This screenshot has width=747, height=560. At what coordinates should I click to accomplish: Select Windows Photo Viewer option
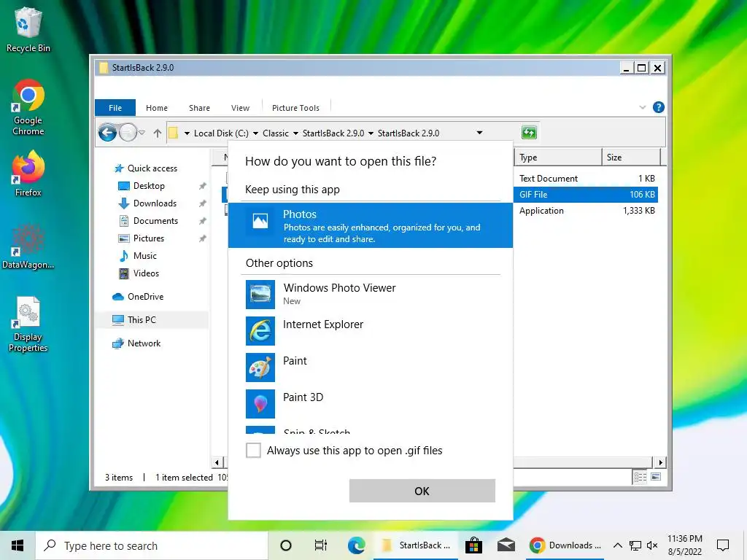pos(370,294)
